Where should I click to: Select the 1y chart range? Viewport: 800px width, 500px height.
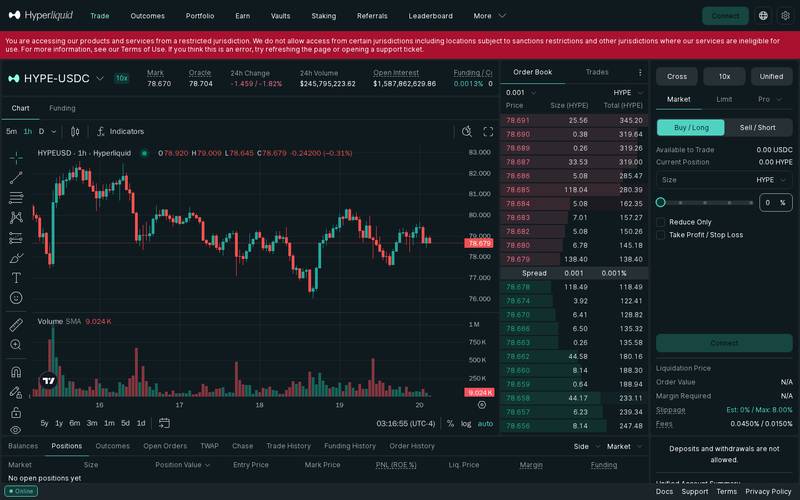(59, 423)
